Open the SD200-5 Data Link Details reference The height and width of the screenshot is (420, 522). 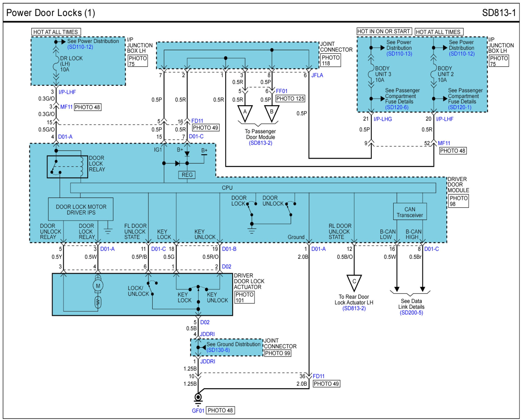click(411, 313)
